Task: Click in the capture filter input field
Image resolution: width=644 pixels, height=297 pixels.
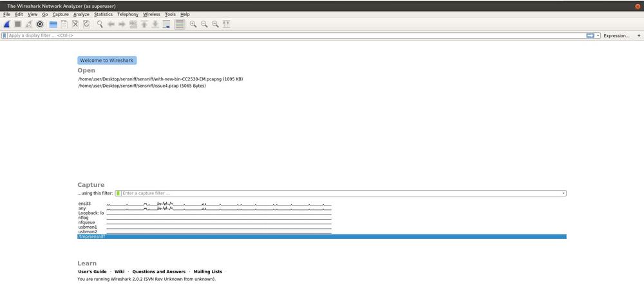Action: [x=341, y=193]
